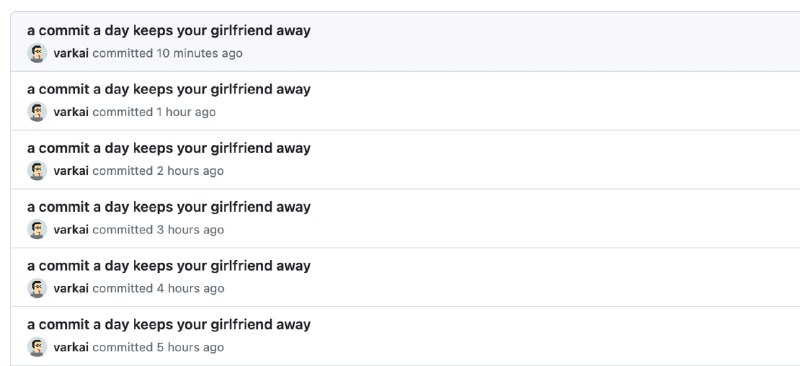Image resolution: width=800 pixels, height=366 pixels.
Task: Click varkai username on 4 hours ago commit
Action: click(x=71, y=288)
